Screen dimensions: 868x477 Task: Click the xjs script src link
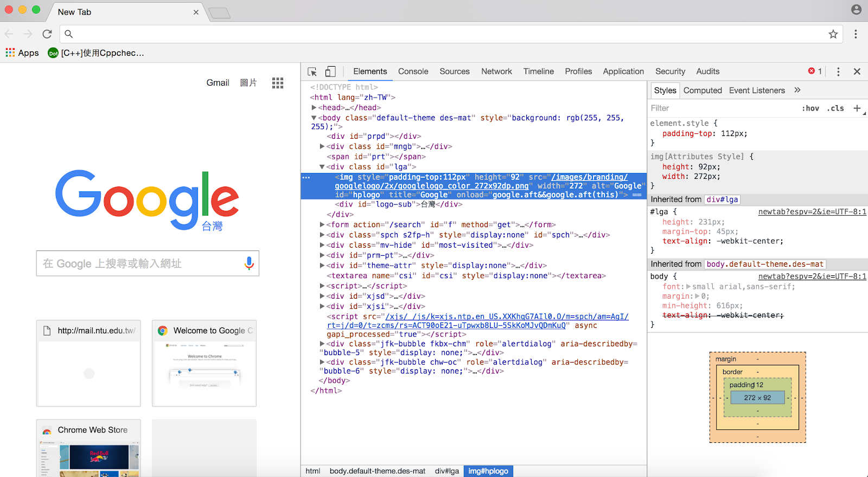click(477, 321)
